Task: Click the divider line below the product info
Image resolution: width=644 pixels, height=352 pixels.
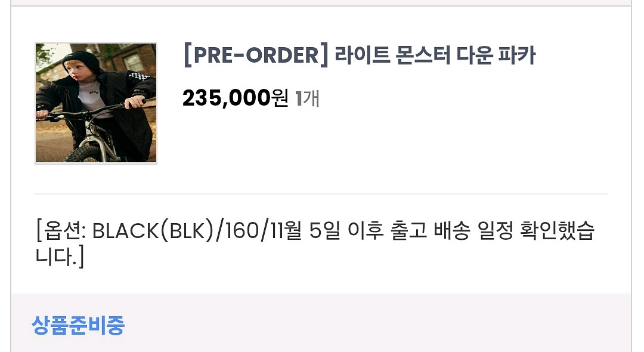Action: [321, 193]
